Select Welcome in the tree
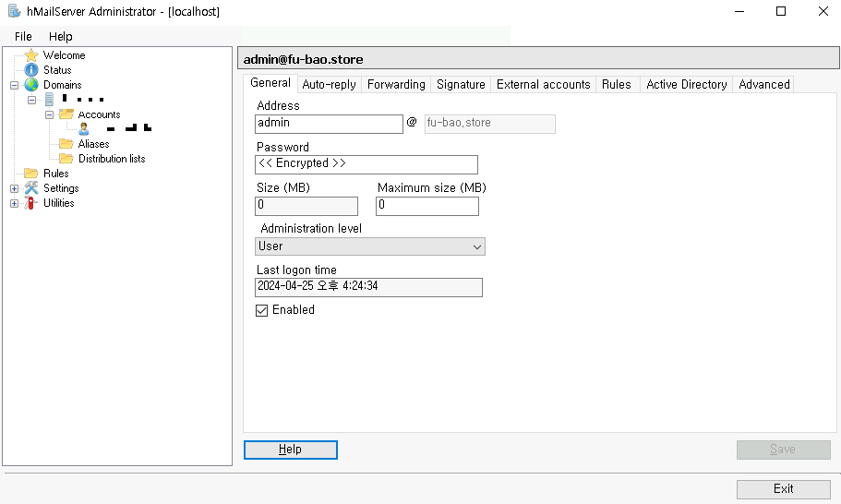Screen dimensions: 841x504 (64, 55)
